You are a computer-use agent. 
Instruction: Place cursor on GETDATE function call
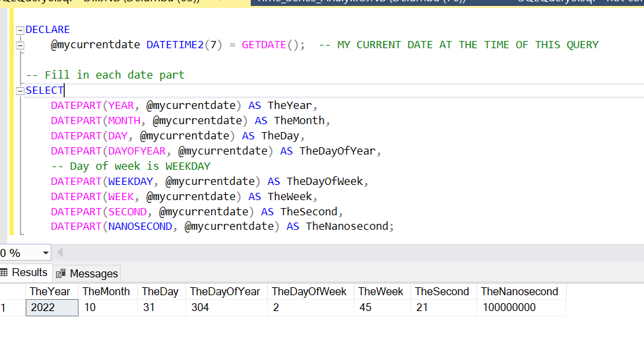point(264,45)
